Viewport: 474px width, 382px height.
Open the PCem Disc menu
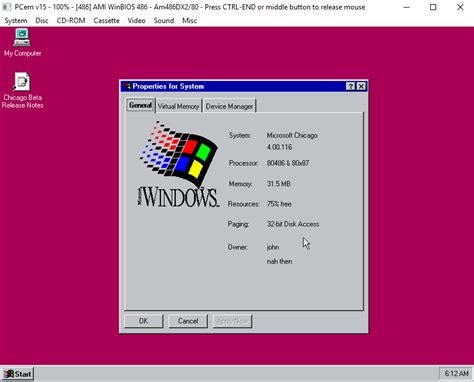coord(42,21)
